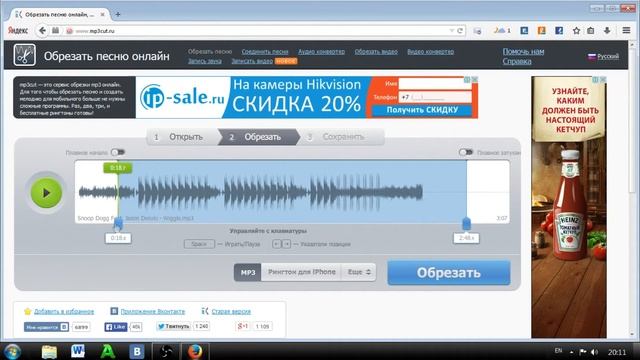640x360 pixels.
Task: Go to step 1 Открыть
Action: point(182,137)
